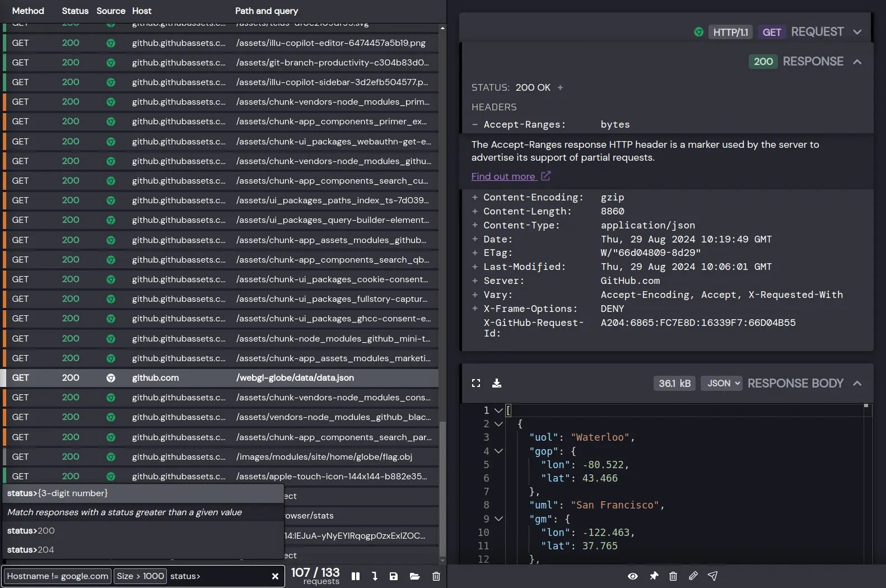Click the scroll-to-end arrow icon
The image size is (886, 588).
[375, 576]
